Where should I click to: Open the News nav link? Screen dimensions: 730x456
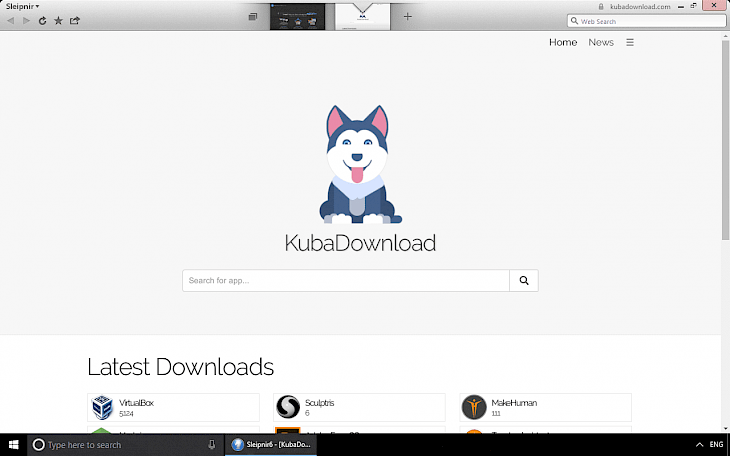[601, 42]
